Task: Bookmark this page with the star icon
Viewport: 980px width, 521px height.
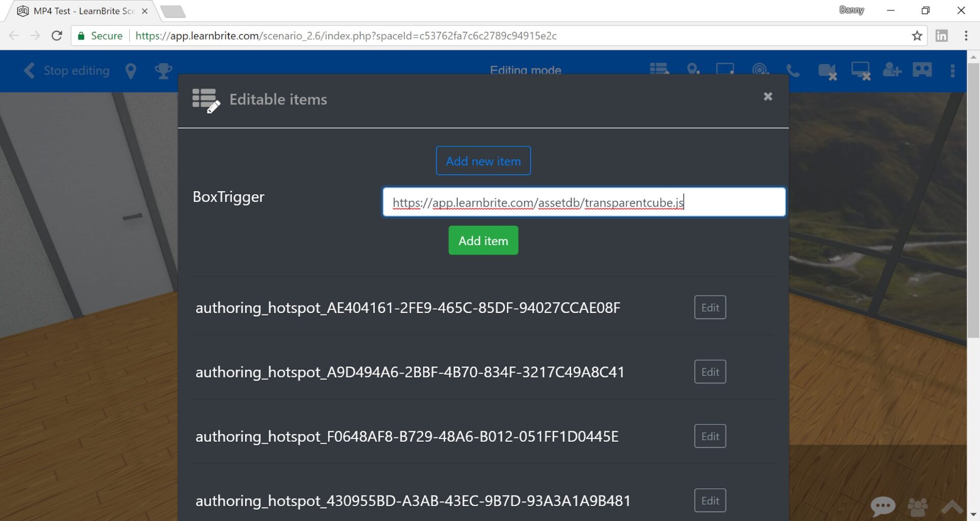Action: click(x=917, y=36)
